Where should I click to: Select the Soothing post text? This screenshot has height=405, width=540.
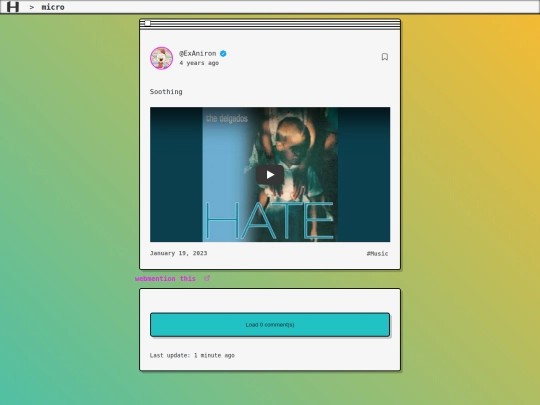tap(166, 92)
